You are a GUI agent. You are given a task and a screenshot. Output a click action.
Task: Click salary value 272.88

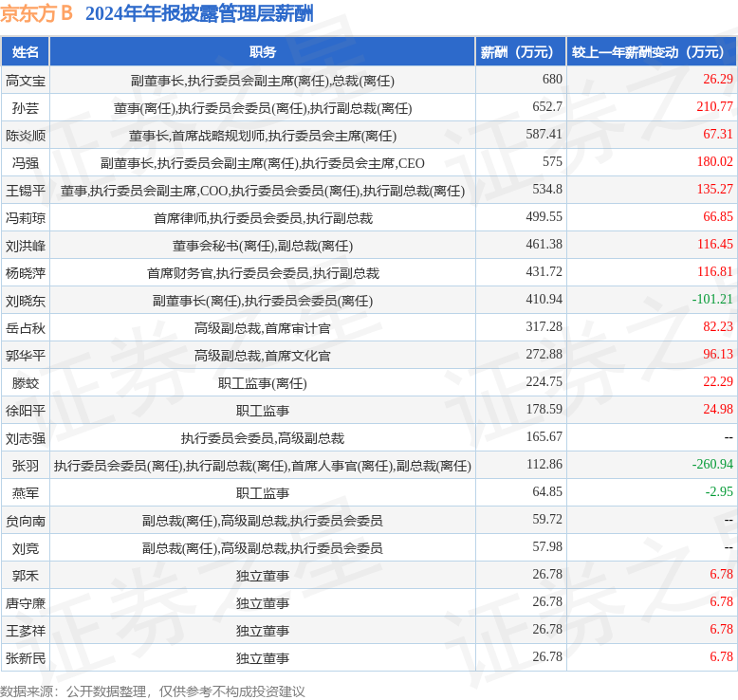(x=544, y=354)
